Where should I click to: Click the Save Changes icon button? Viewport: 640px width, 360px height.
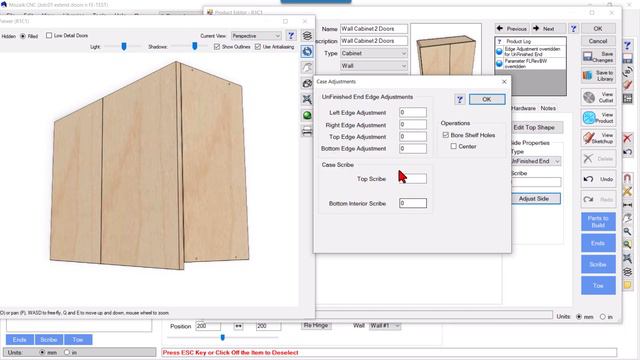[598, 57]
